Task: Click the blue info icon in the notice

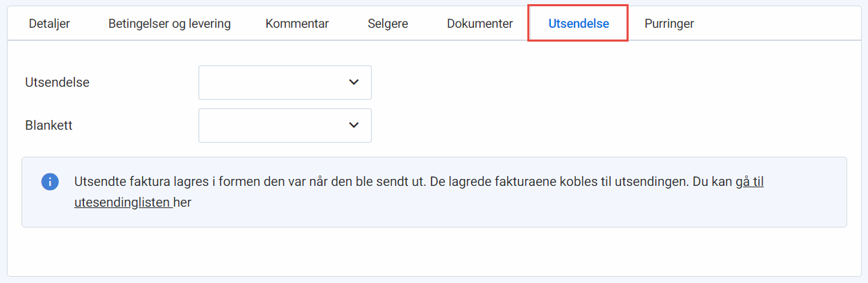Action: click(x=50, y=182)
